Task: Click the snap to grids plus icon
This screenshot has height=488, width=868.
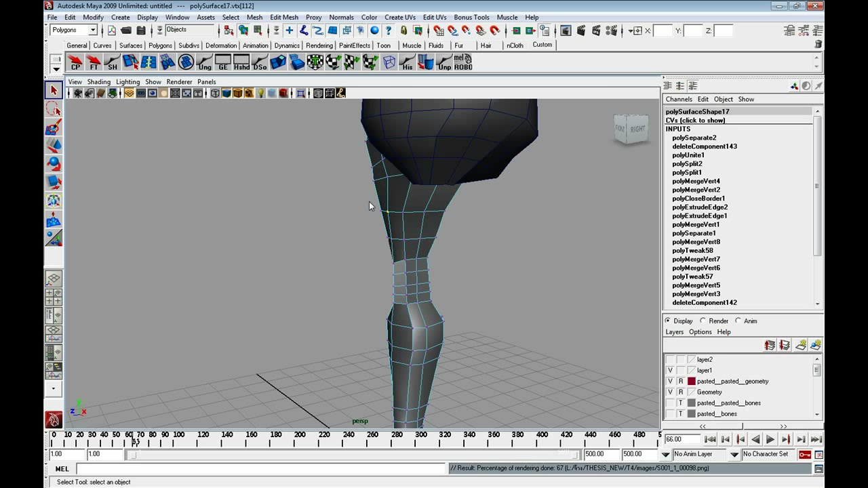Action: point(289,30)
